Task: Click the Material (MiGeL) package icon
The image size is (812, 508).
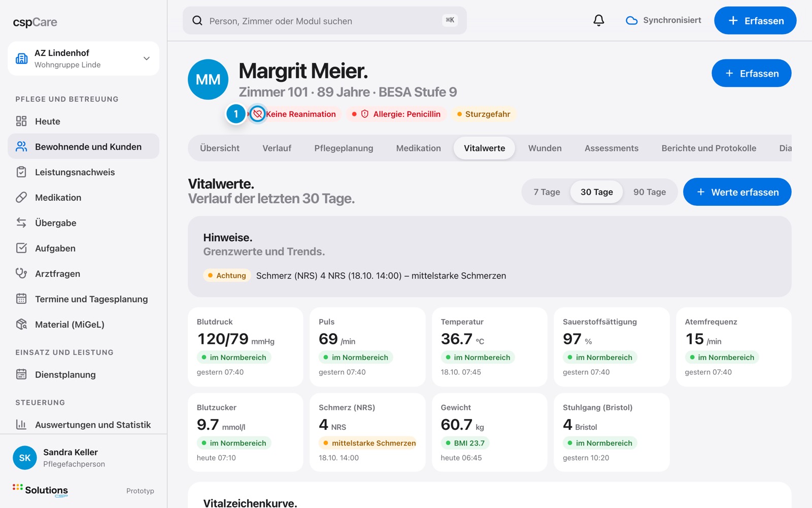Action: (21, 324)
